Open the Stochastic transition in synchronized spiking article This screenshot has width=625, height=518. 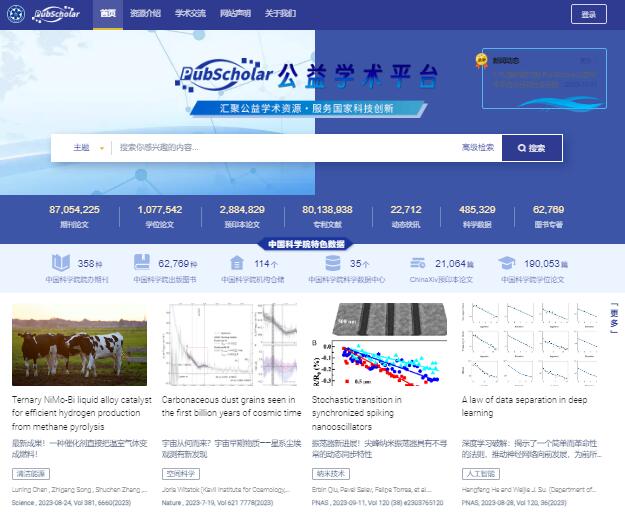[357, 413]
